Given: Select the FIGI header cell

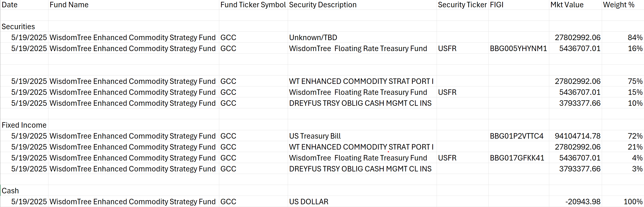Looking at the screenshot, I should click(518, 5).
